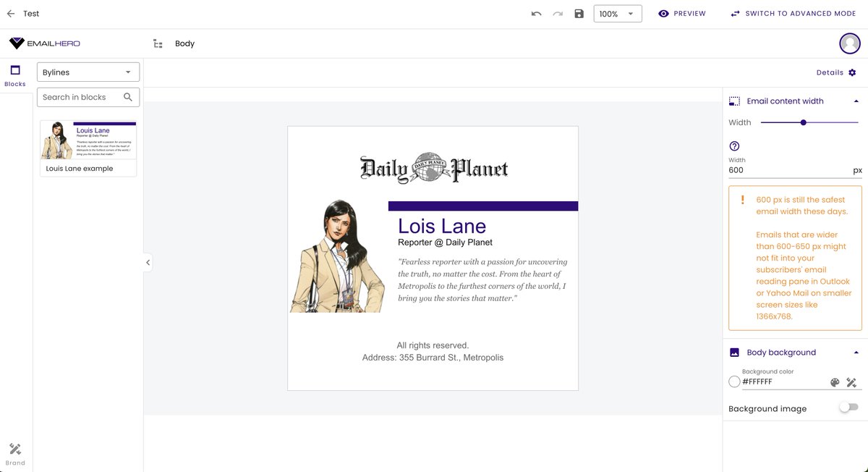The height and width of the screenshot is (472, 868).
Task: Select the Fearless reporter quote paragraph
Action: (x=482, y=279)
